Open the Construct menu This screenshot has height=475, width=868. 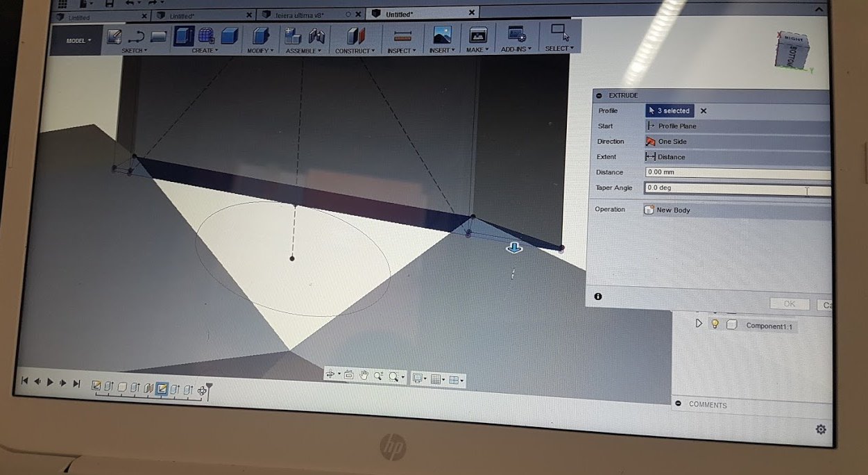(x=355, y=51)
